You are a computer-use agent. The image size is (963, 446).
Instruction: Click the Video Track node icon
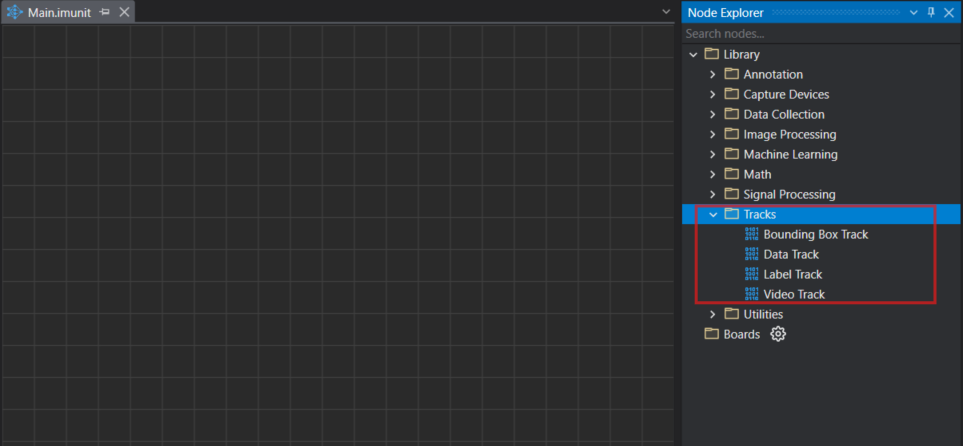tap(752, 294)
